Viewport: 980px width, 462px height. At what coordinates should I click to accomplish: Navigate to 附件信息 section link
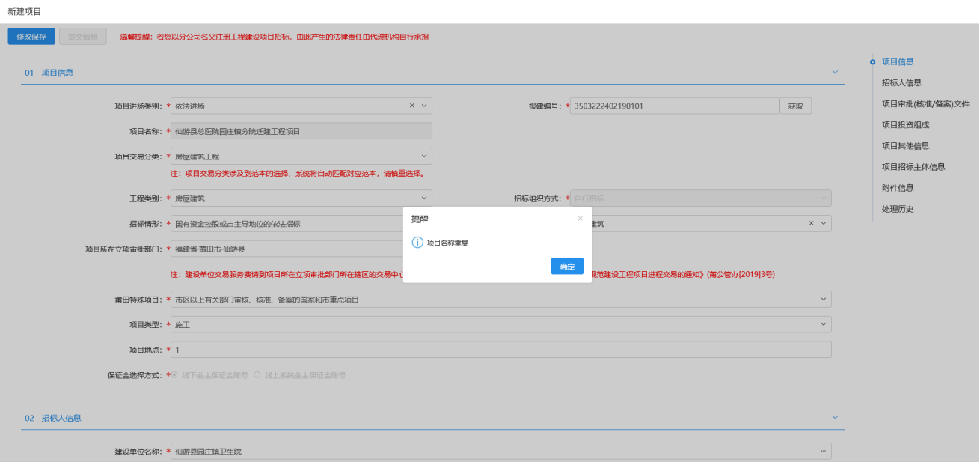tap(898, 188)
